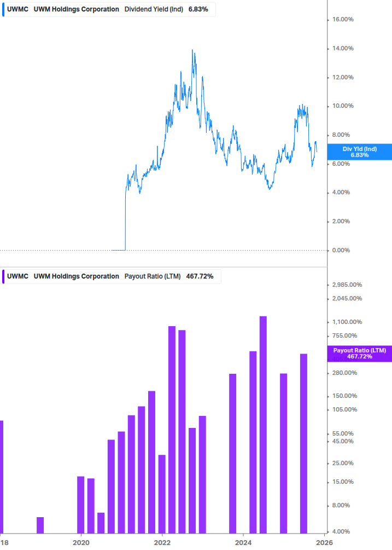Click the blue Div Yld (Ind) axis tag

359,152
